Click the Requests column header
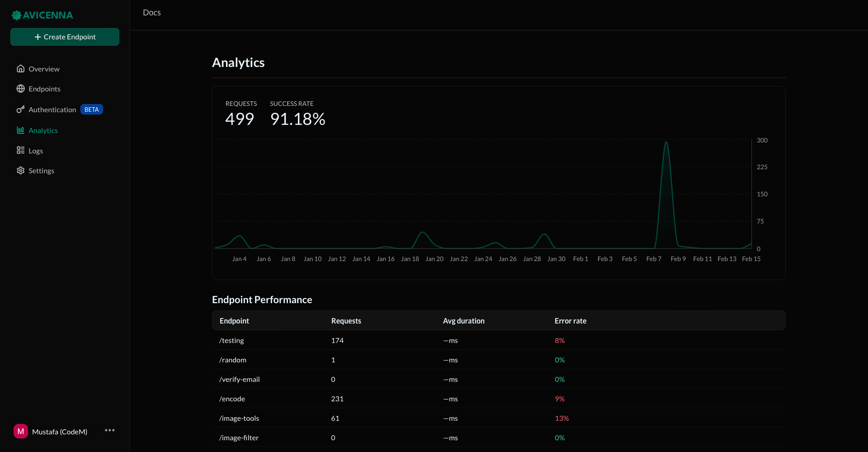Viewport: 868px width, 452px height. [x=346, y=321]
